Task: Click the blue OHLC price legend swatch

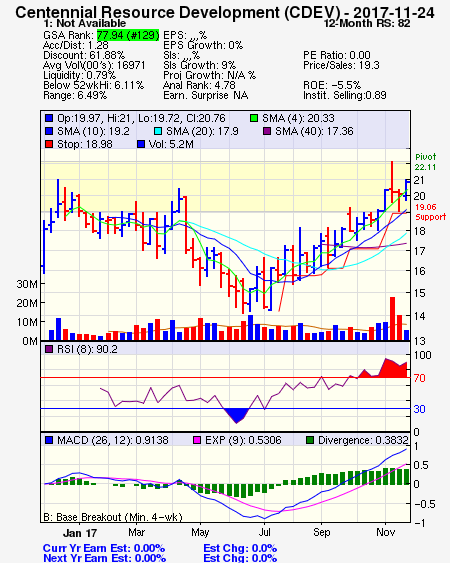Action: tap(49, 118)
